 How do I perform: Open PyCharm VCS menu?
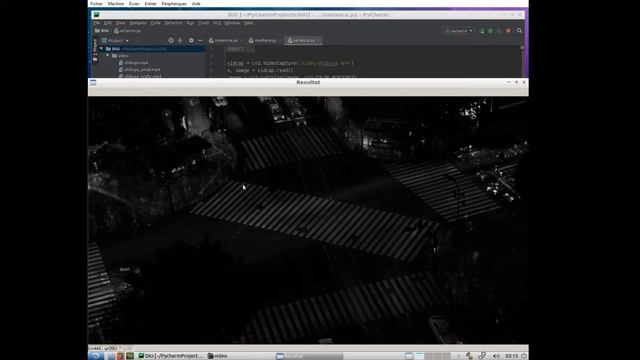pos(217,23)
